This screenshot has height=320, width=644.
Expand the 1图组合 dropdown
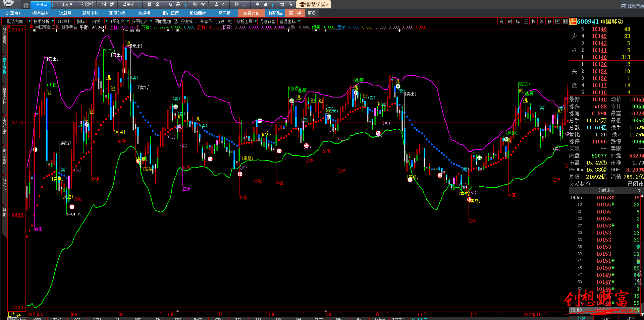(x=127, y=21)
